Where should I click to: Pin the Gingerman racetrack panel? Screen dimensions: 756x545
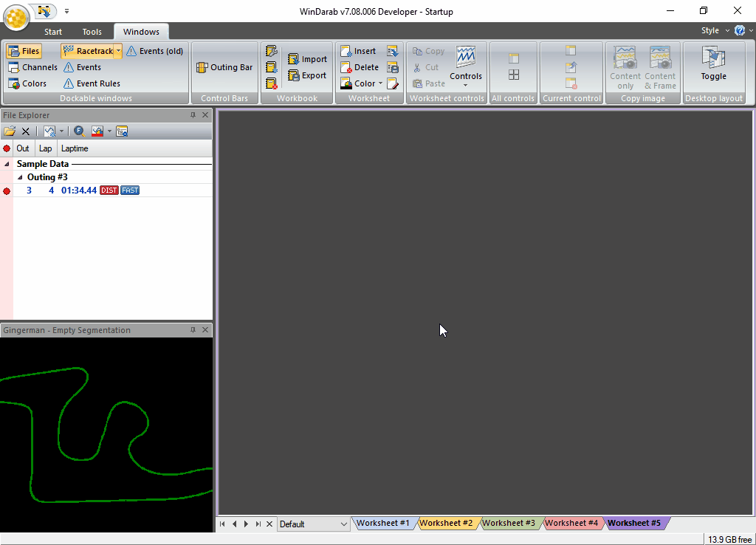click(x=193, y=330)
